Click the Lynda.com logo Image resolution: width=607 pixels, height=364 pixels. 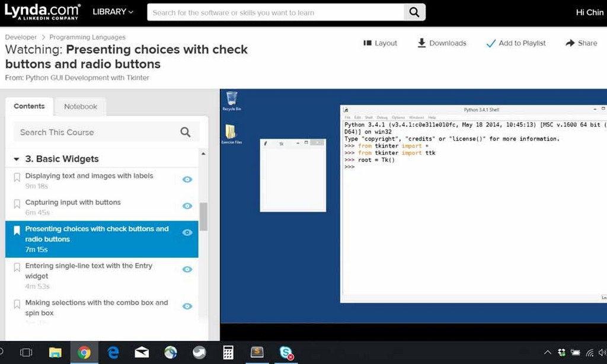pyautogui.click(x=42, y=12)
